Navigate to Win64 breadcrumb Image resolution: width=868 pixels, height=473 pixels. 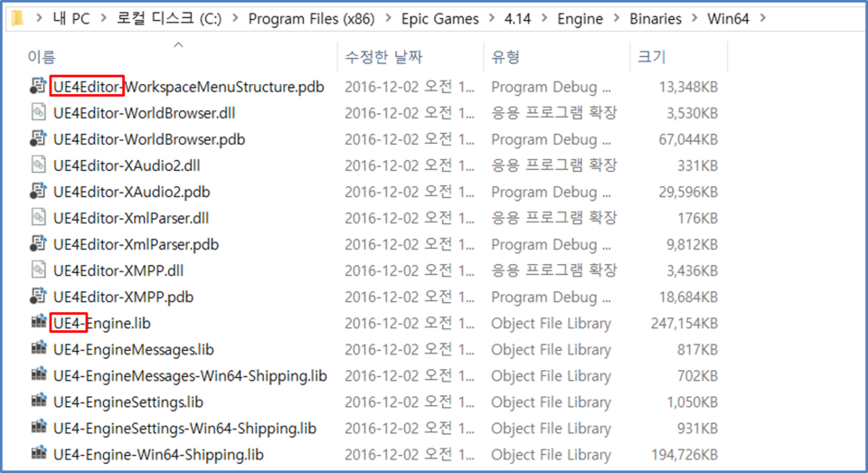729,19
